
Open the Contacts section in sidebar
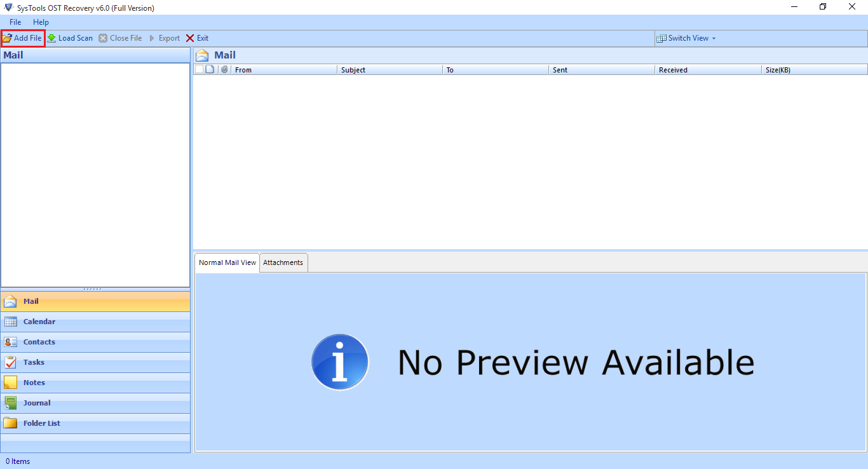39,342
